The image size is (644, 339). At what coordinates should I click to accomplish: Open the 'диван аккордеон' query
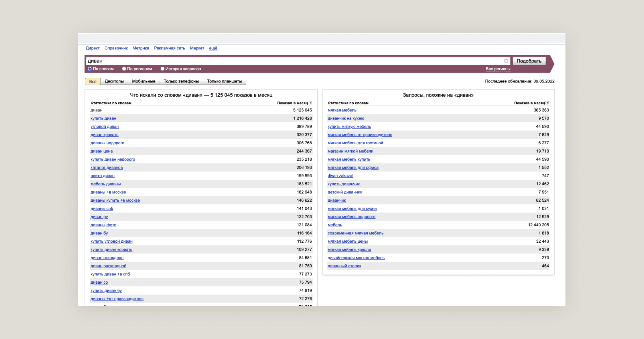107,258
